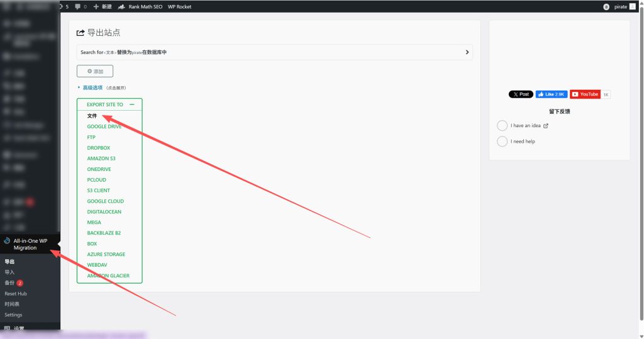
Task: Open Reset Hub in the sidebar submenu
Action: point(16,293)
